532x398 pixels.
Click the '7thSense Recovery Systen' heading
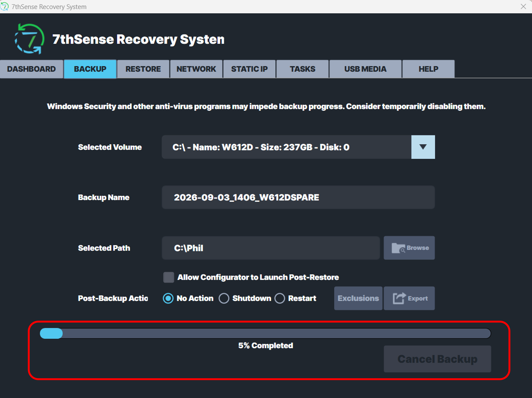pos(138,39)
